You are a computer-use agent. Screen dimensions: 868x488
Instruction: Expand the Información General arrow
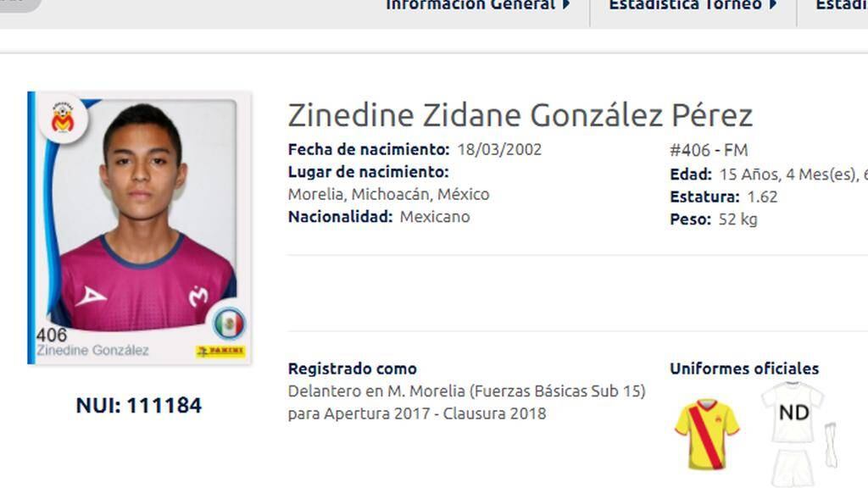pyautogui.click(x=566, y=5)
